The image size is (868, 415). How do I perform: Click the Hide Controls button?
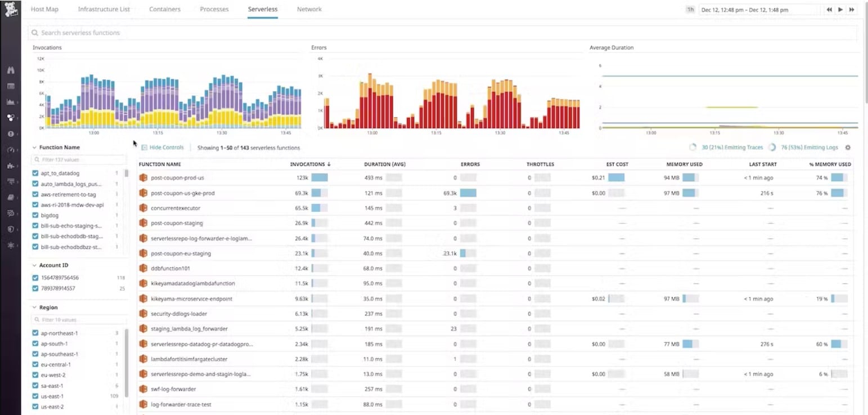[163, 148]
